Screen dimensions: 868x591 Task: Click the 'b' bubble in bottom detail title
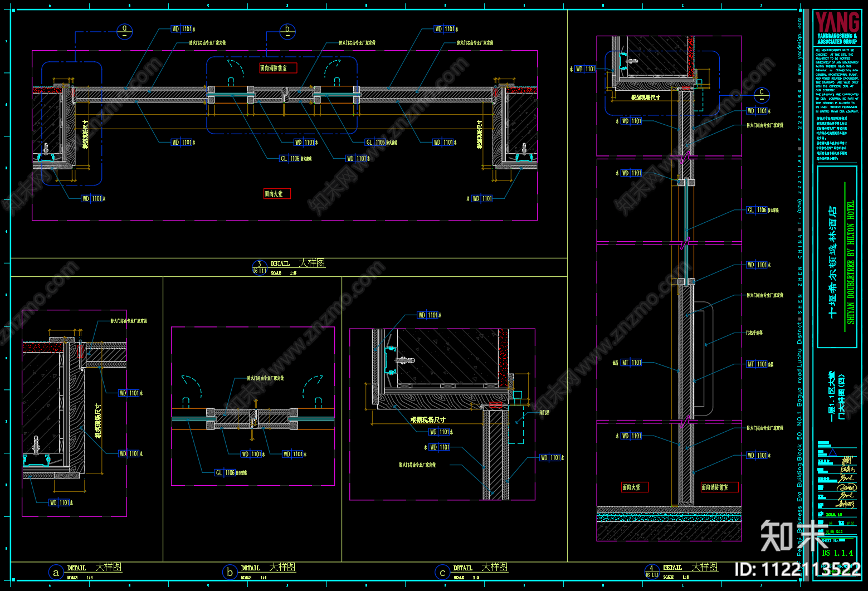[230, 572]
